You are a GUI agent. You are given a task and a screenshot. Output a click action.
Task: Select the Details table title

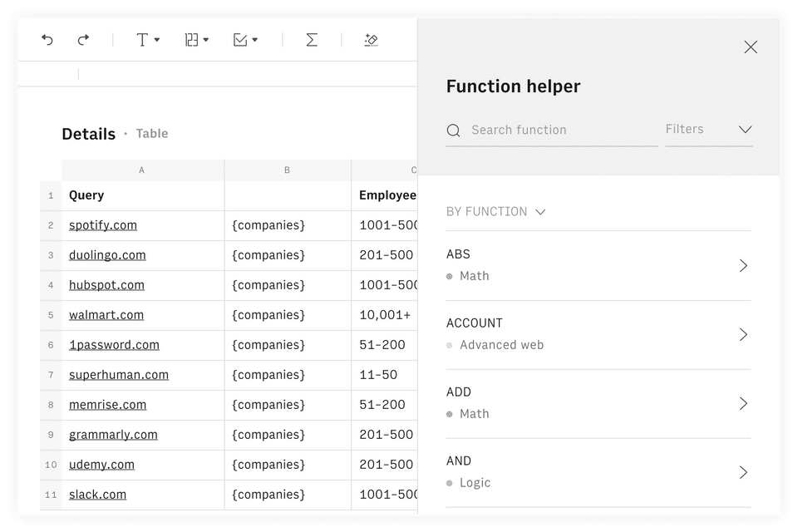88,134
